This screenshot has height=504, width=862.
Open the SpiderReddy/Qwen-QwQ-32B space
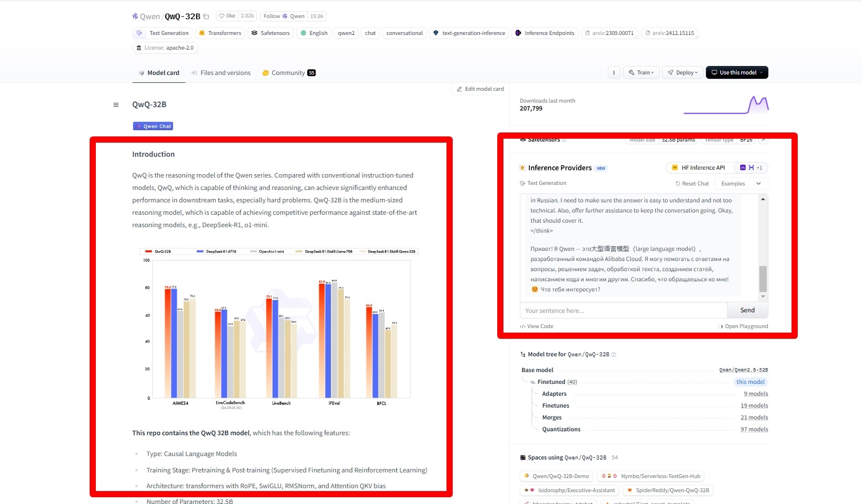pos(668,490)
